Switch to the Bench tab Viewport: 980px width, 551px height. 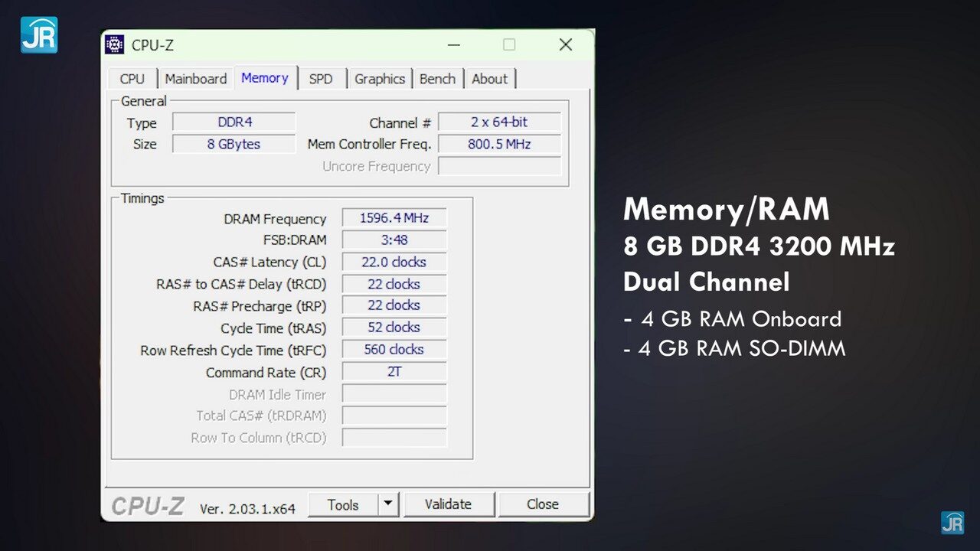pos(438,78)
